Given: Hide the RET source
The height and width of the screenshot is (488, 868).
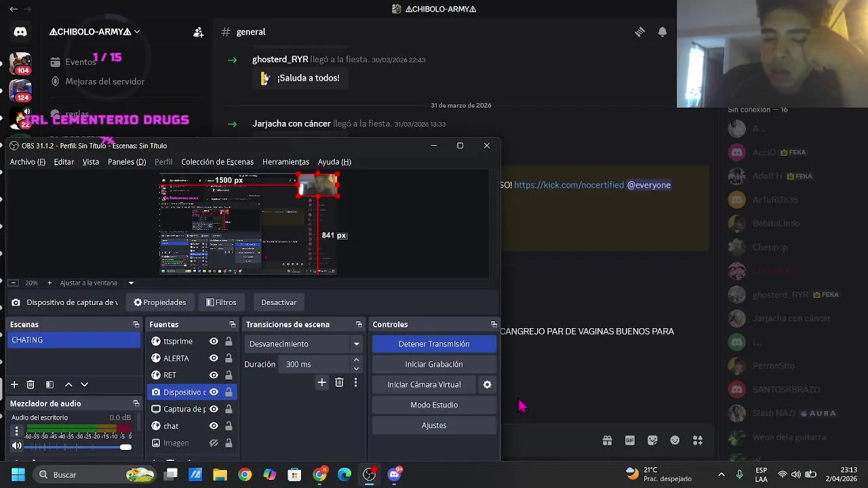Looking at the screenshot, I should tap(214, 375).
